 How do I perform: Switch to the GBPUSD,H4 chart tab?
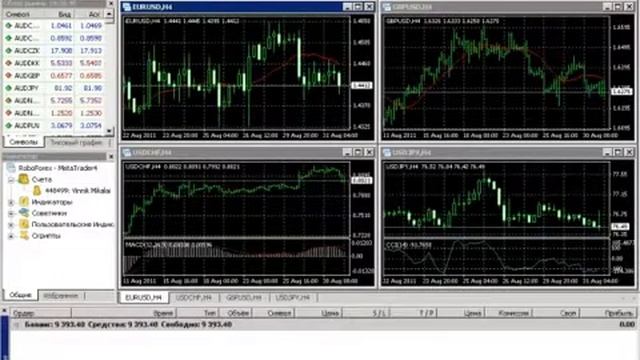click(x=244, y=298)
